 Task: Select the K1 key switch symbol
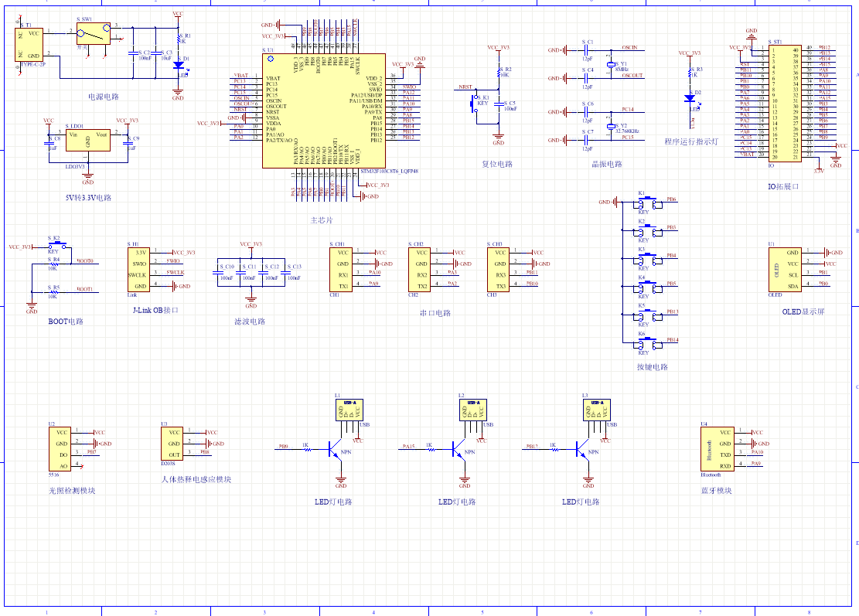[648, 204]
